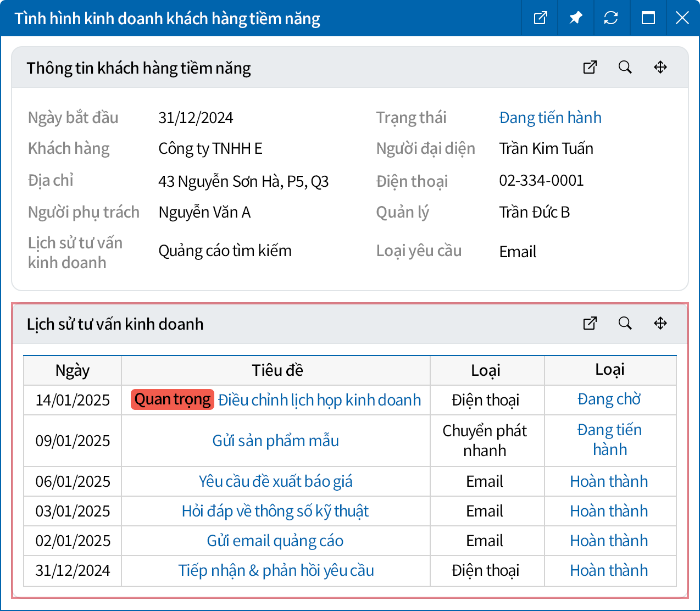
Task: Open window in new tab from title bar
Action: click(x=540, y=18)
